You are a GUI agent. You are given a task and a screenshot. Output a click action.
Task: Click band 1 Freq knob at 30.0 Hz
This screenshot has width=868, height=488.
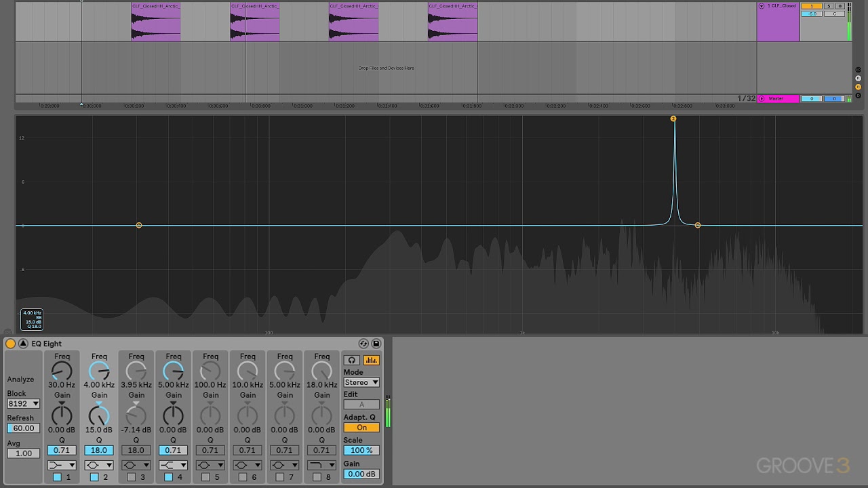(x=62, y=371)
